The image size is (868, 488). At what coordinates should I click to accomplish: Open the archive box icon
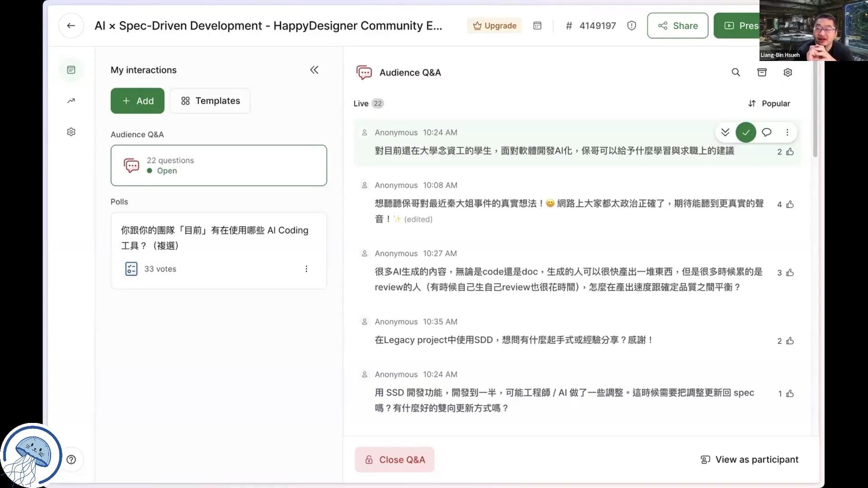tap(762, 72)
